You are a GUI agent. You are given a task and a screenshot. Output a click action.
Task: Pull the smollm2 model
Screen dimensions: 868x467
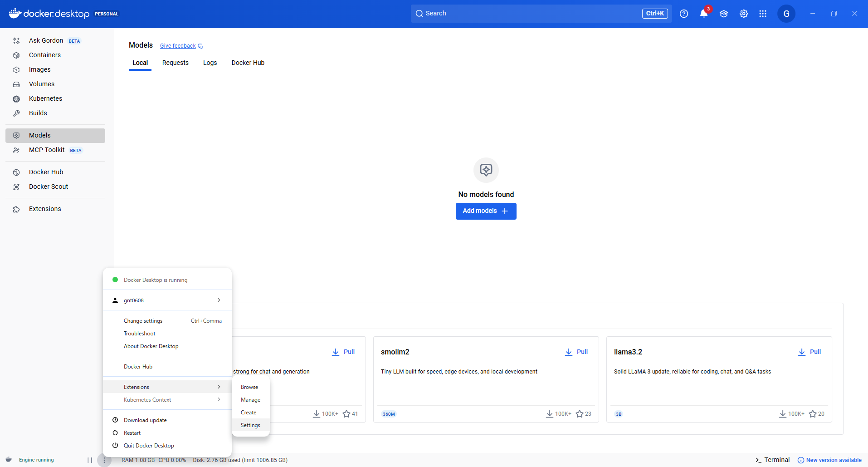tap(576, 352)
